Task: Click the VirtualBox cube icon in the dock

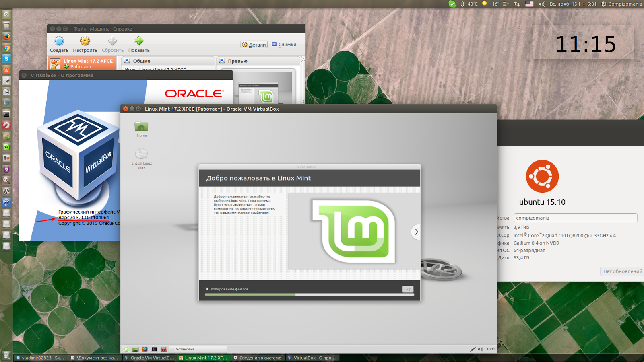Action: coord(6,202)
